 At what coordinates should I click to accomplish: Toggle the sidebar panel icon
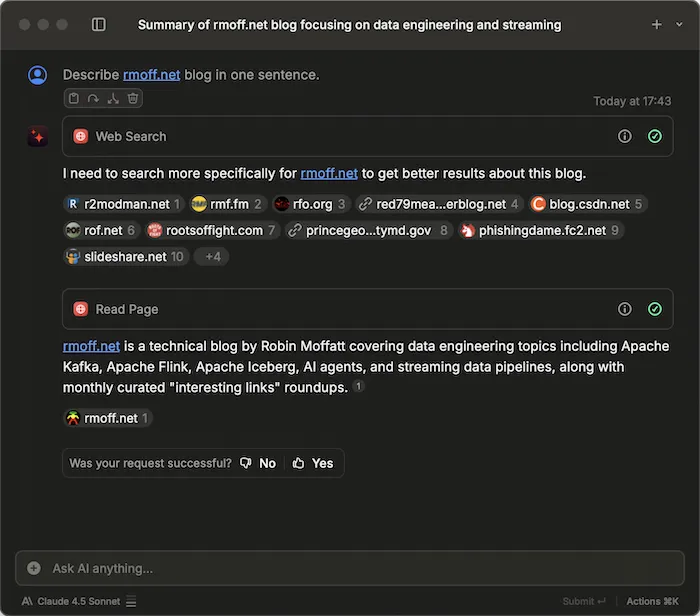pyautogui.click(x=98, y=25)
